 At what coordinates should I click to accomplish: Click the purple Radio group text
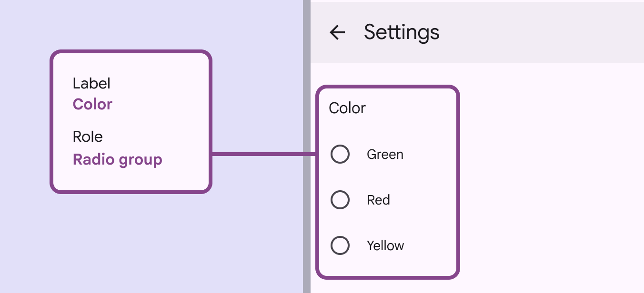(117, 160)
